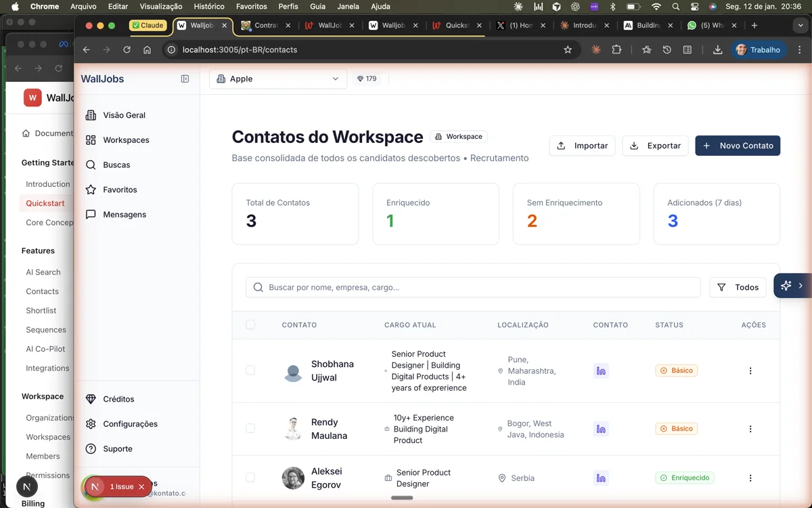Select Shobhana Ujjwal's row checkbox

[250, 371]
